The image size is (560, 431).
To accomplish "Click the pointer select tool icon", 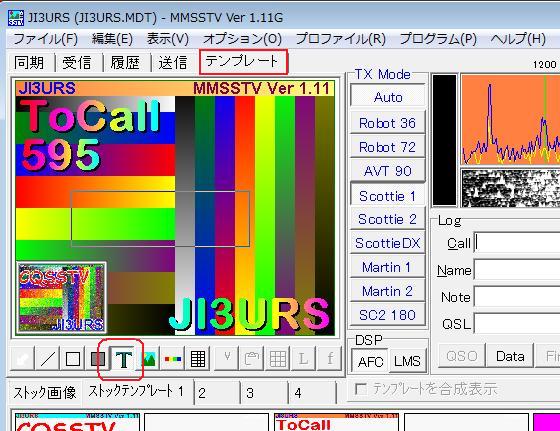I will tap(22, 359).
